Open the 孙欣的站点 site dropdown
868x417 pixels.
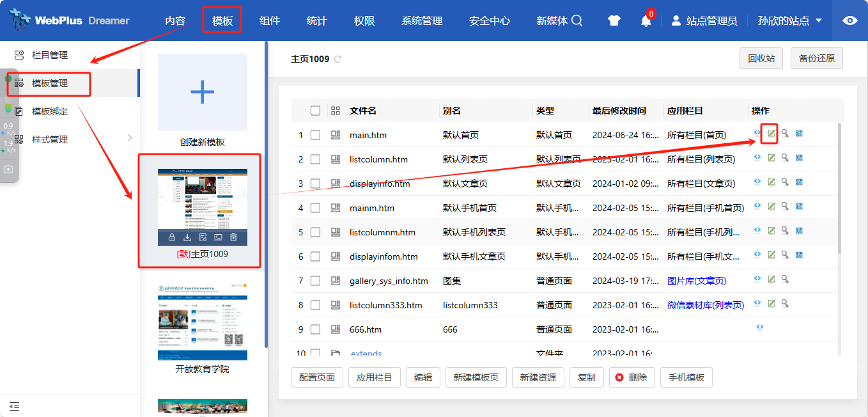790,21
